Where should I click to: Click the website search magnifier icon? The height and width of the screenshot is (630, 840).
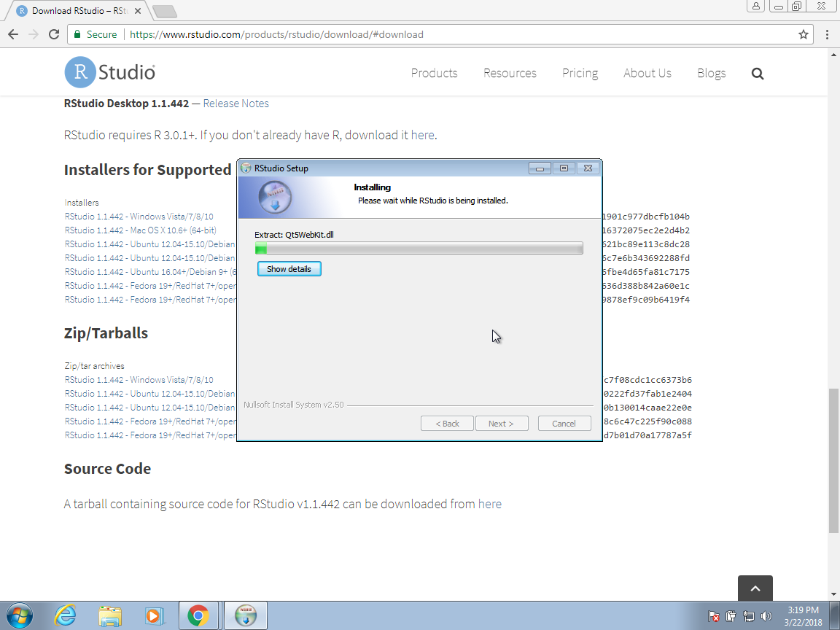[x=757, y=73]
